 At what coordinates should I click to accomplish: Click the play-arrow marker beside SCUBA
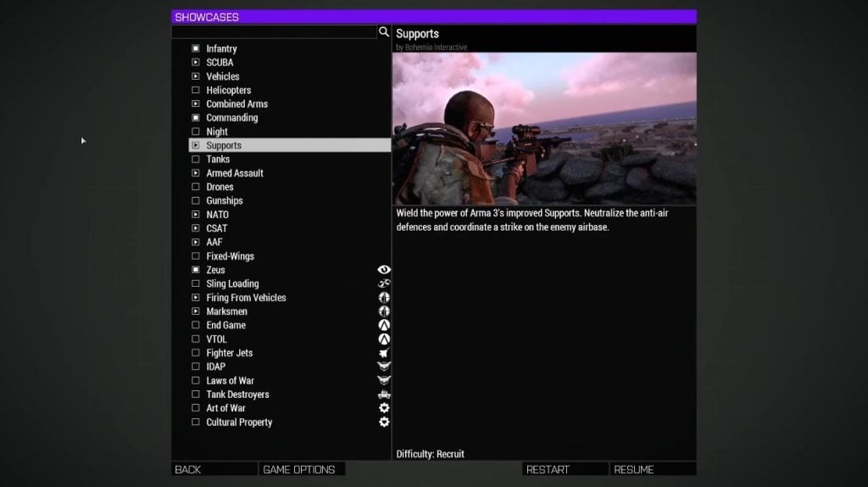click(196, 63)
